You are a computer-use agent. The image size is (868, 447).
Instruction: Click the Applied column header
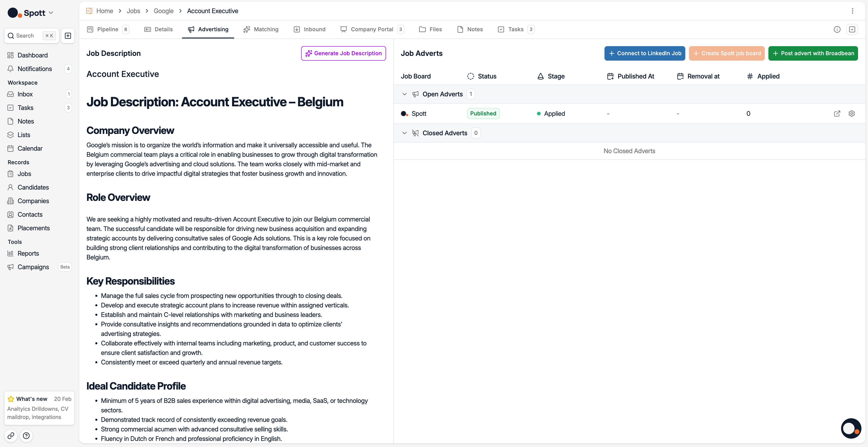coord(763,76)
